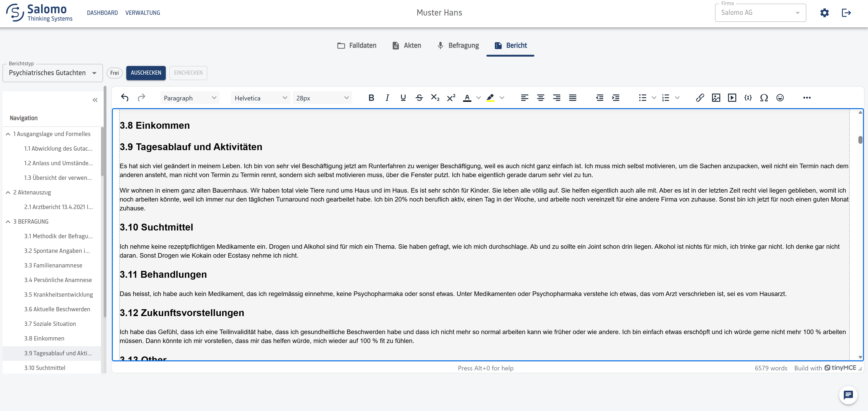Image resolution: width=868 pixels, height=411 pixels.
Task: Toggle italic formatting
Action: pyautogui.click(x=387, y=98)
